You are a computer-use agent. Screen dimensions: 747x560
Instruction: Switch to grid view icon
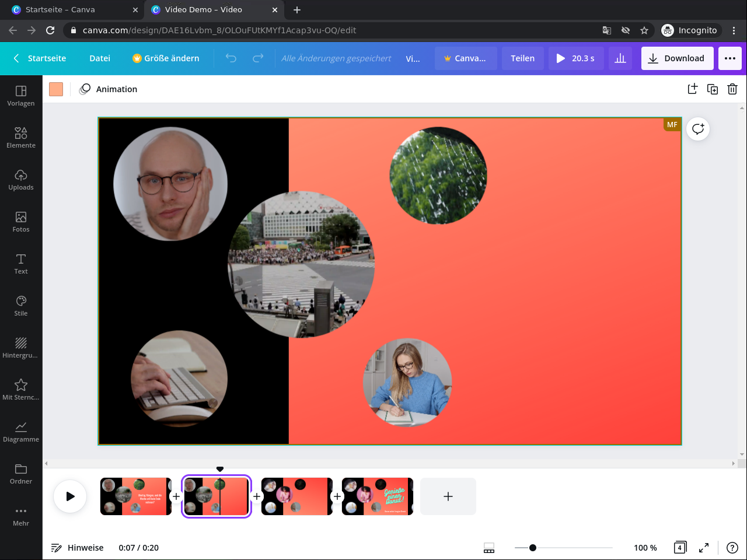pos(489,548)
